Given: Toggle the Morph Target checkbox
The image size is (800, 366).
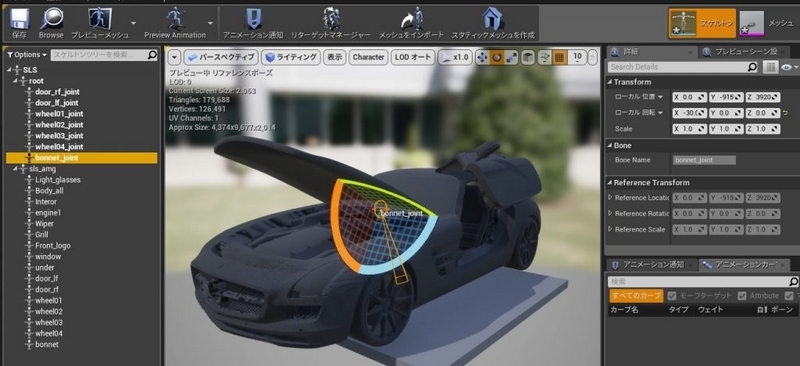Looking at the screenshot, I should [x=672, y=296].
